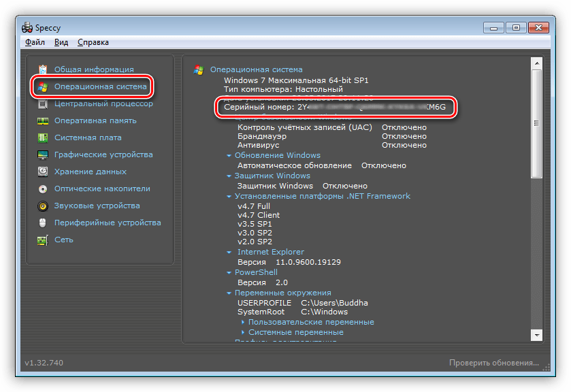Click the RAM icon beside Оперативная память
571x392 pixels.
pyautogui.click(x=43, y=120)
